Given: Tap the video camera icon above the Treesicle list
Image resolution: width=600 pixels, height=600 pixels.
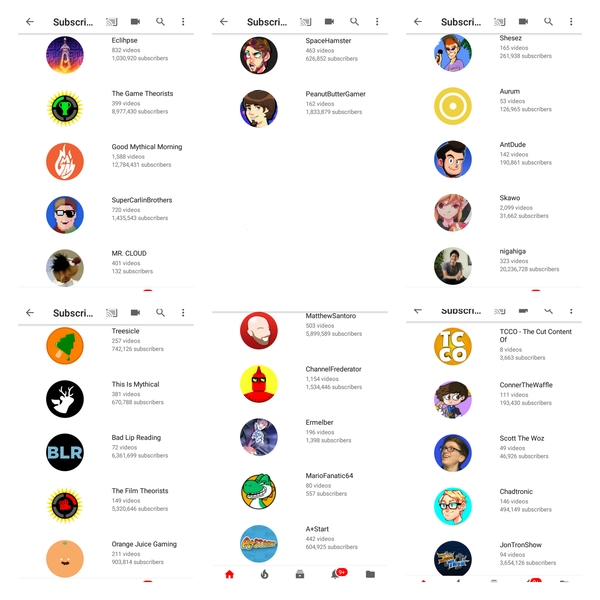Looking at the screenshot, I should [x=135, y=313].
